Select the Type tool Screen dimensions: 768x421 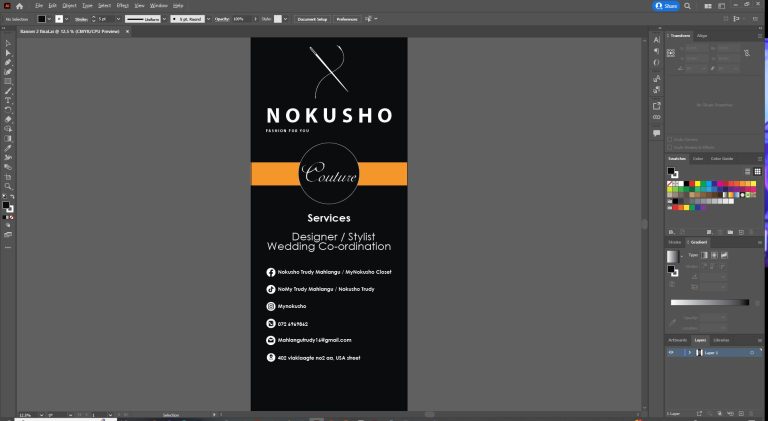[x=7, y=100]
